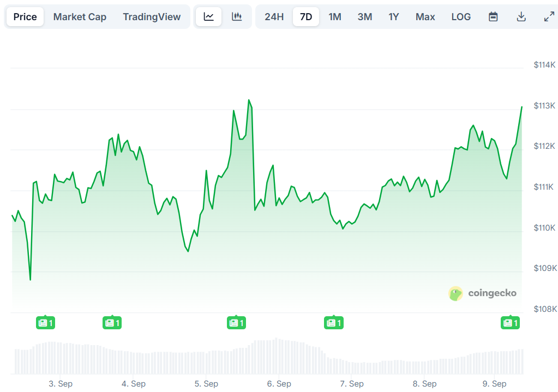This screenshot has width=558, height=392.
Task: Click the tallest volume bar near 6. Sep
Action: pos(276,355)
